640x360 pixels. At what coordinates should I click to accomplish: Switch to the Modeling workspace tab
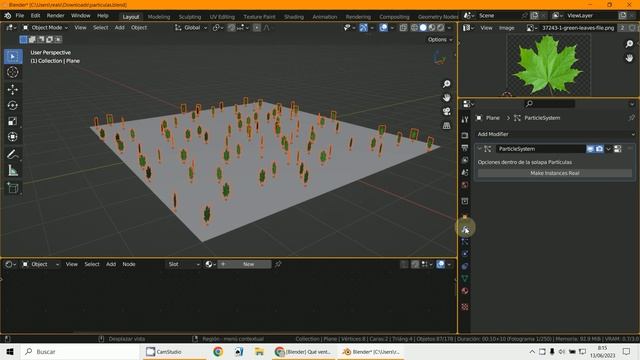coord(159,17)
